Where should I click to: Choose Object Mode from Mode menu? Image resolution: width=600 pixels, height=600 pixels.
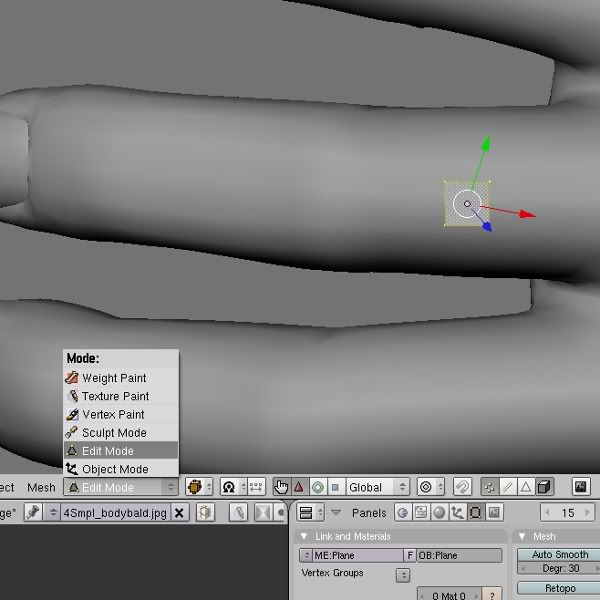[x=121, y=469]
